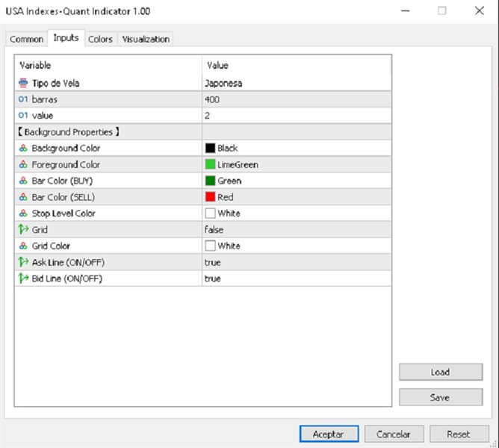Click the boolean icon beside Bid Line (ON/OFF)
This screenshot has height=448, width=499.
tap(23, 279)
